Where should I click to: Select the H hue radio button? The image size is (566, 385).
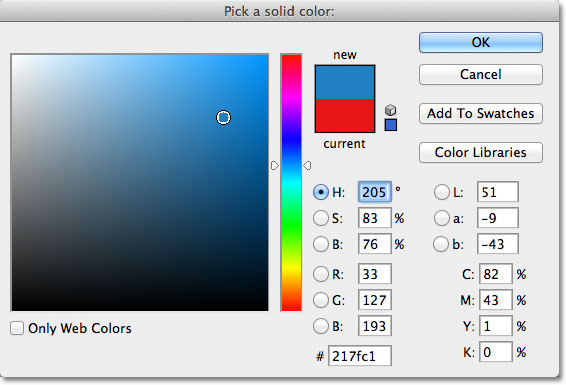(321, 192)
